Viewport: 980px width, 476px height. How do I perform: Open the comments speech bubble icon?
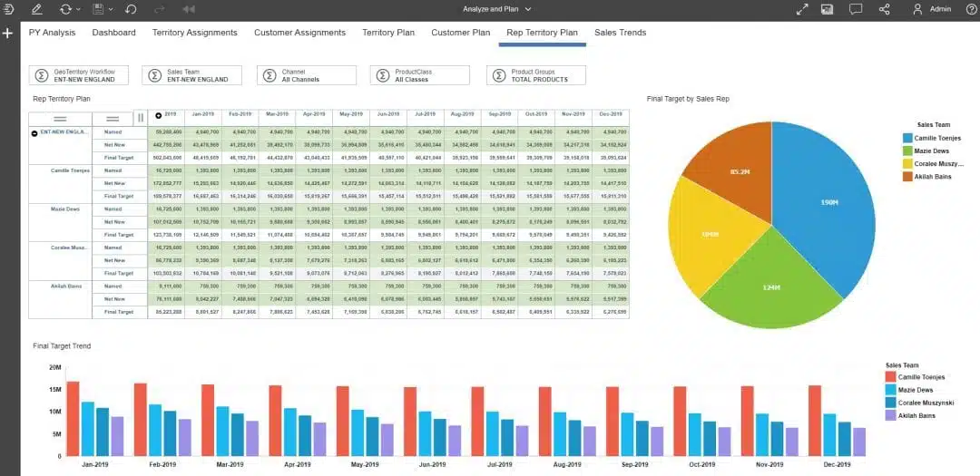click(x=856, y=9)
